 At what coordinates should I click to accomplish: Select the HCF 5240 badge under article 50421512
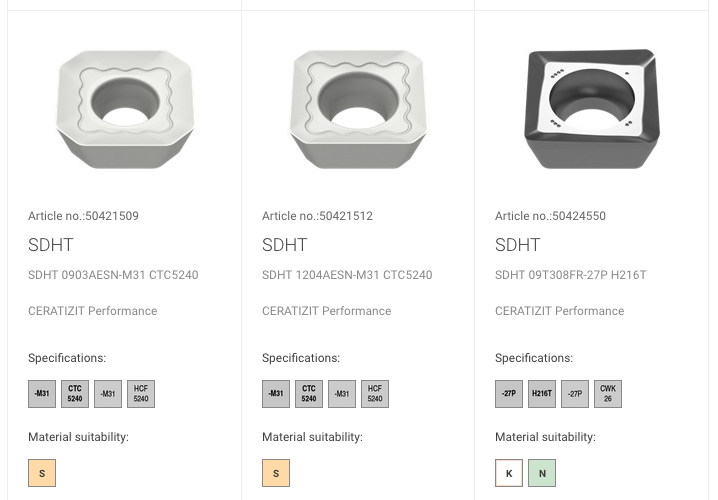[x=375, y=394]
